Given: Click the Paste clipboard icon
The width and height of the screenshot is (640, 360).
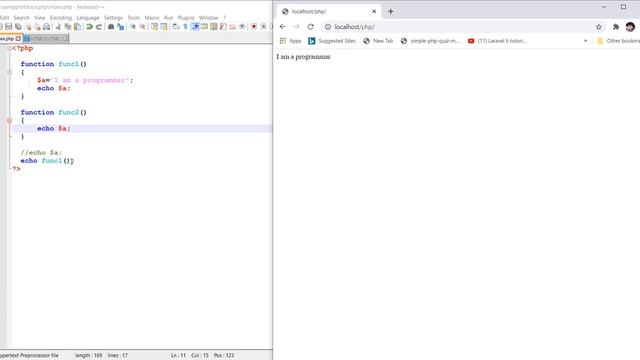Looking at the screenshot, I should (x=77, y=27).
